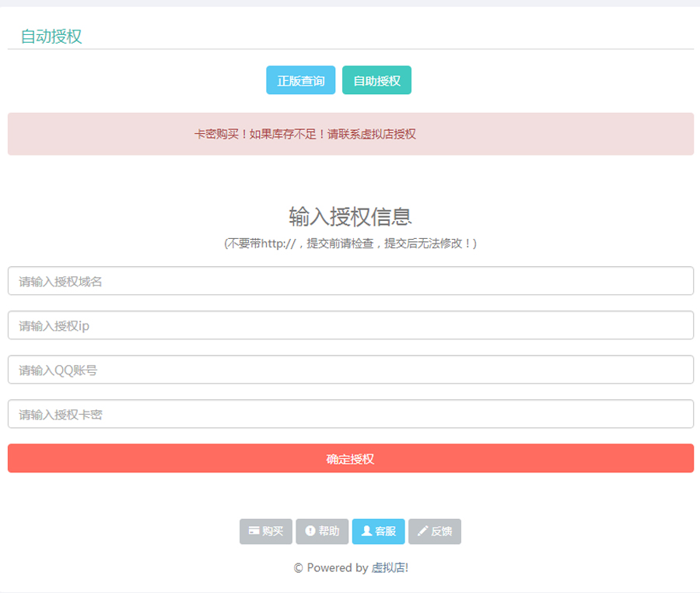Click the credit card icon for 购买
This screenshot has width=700, height=593.
tap(254, 531)
